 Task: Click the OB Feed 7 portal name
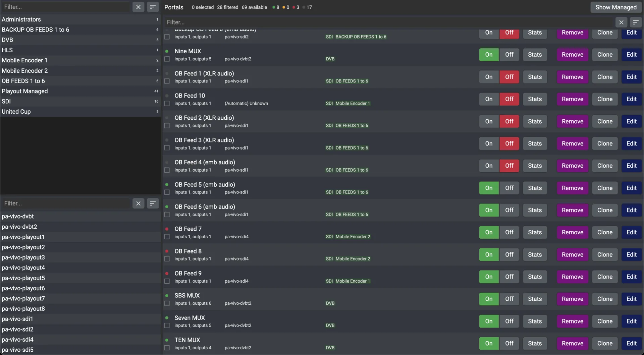[188, 229]
